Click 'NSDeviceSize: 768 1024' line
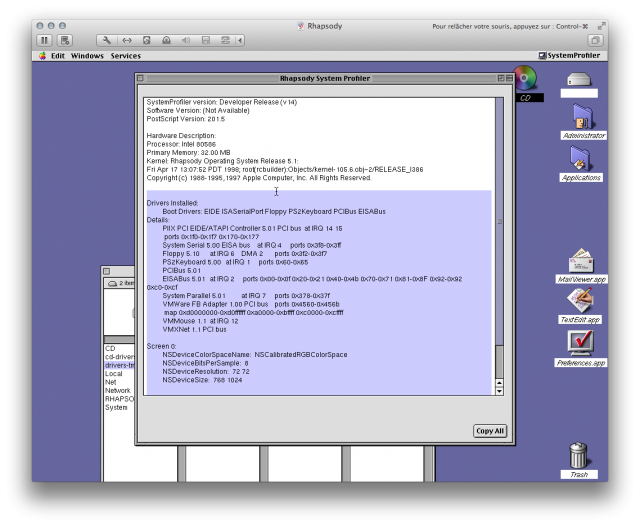This screenshot has width=640, height=526. [202, 380]
